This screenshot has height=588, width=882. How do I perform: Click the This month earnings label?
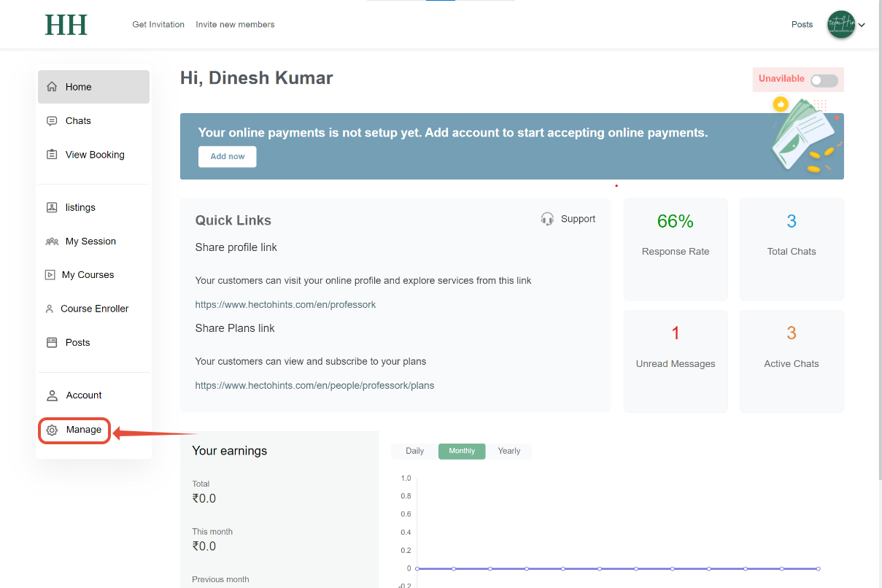[212, 532]
